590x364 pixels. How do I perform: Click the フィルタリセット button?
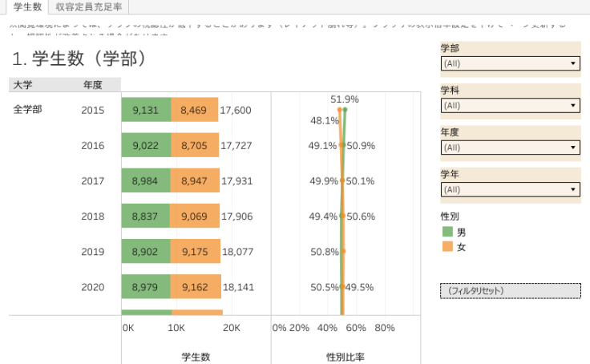tap(510, 290)
